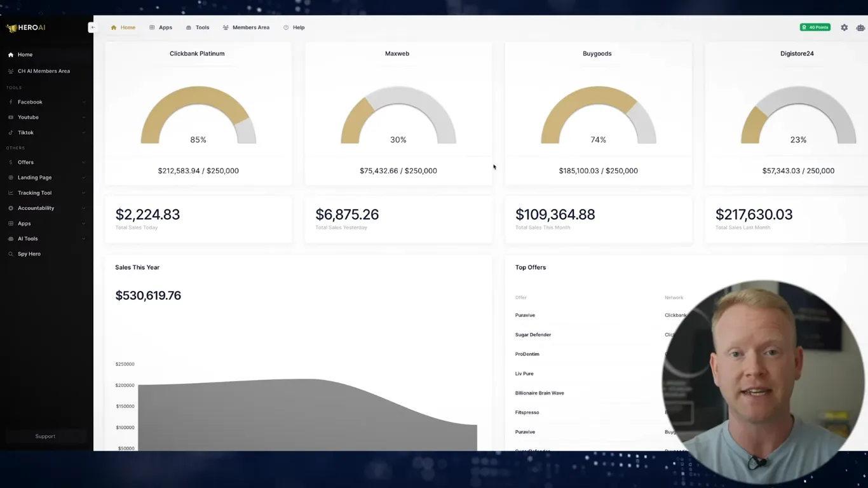Click the Maxweb 30% gauge
The image size is (868, 488).
[x=398, y=115]
